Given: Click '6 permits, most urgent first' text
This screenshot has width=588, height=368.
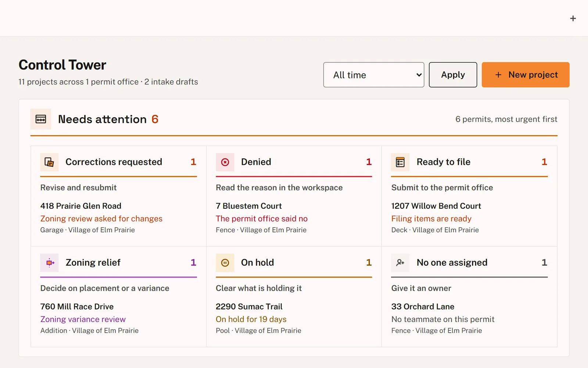Looking at the screenshot, I should coord(506,119).
